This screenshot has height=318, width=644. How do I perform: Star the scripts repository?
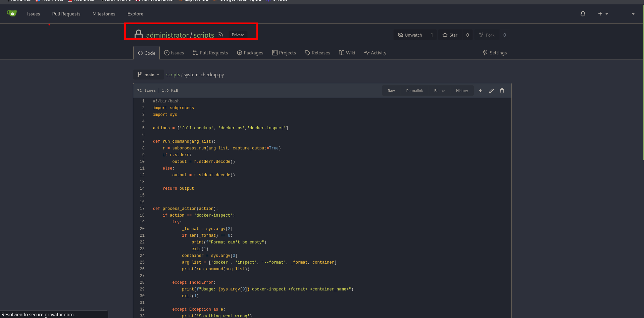click(450, 35)
